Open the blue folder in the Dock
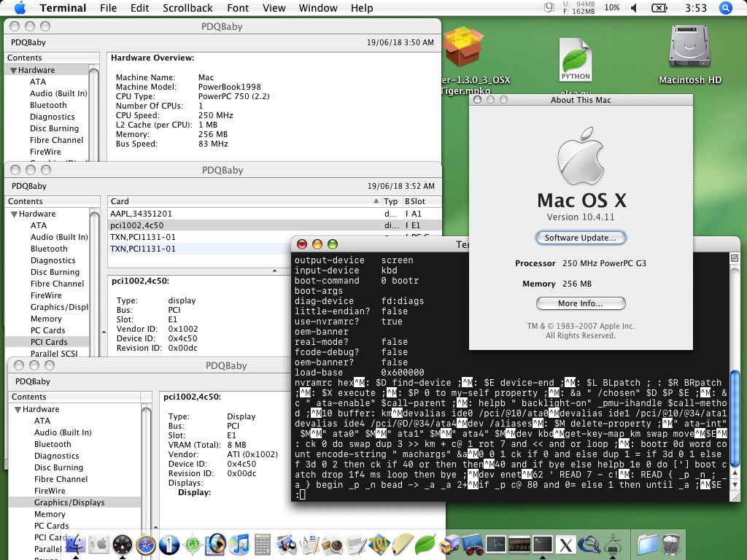The height and width of the screenshot is (560, 747). point(648,544)
